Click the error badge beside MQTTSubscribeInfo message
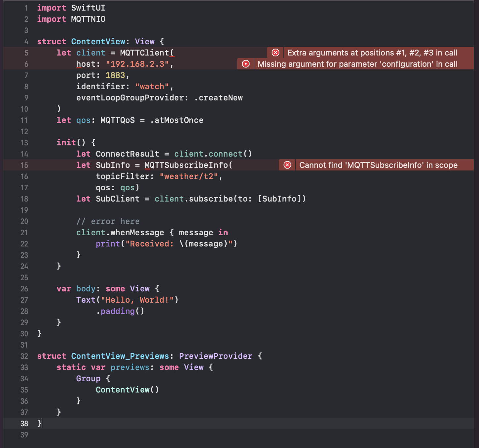Screen dimensions: 479x448 click(287, 165)
